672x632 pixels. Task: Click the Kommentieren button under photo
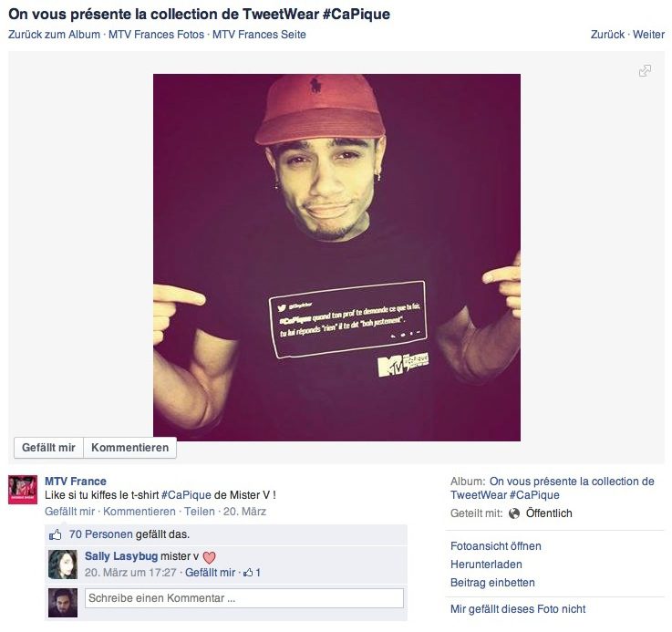click(129, 448)
